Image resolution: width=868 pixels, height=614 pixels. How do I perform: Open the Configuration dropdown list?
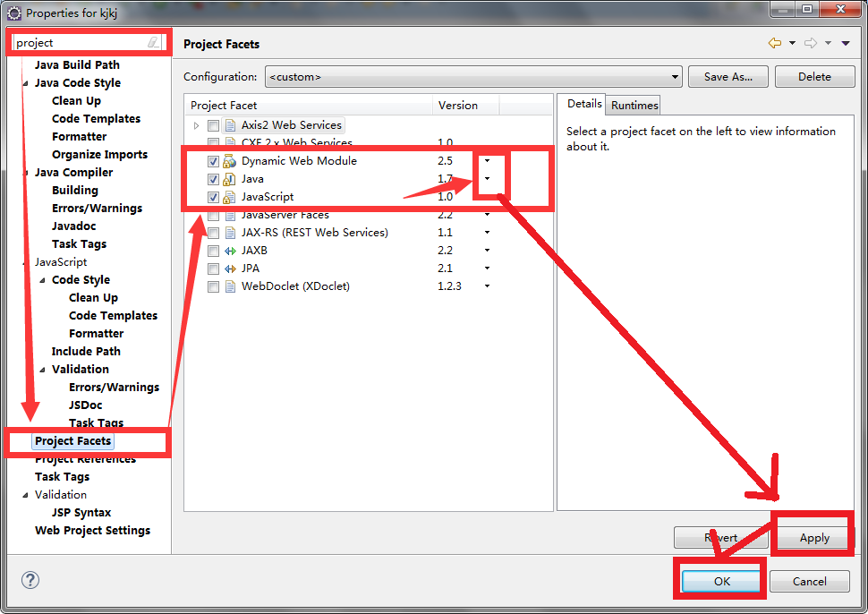coord(675,77)
